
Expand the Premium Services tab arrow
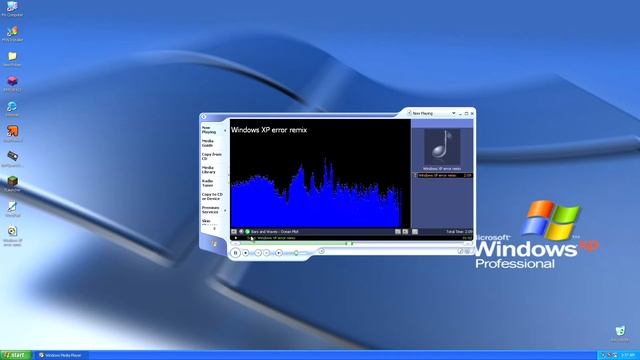[x=225, y=210]
